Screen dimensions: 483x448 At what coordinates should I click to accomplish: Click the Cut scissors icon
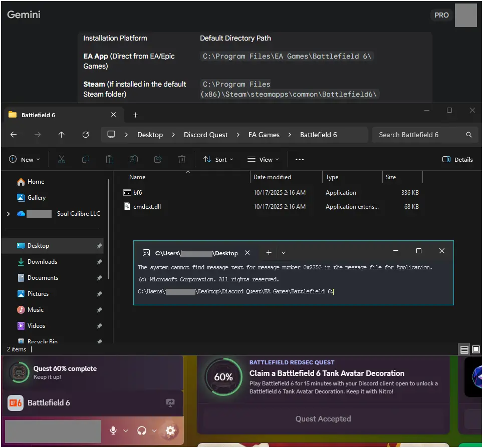(x=62, y=159)
